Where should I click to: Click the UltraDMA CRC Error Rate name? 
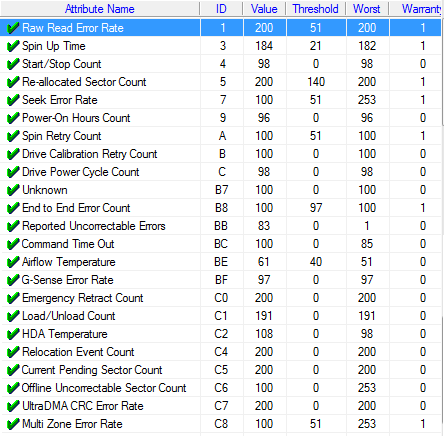(x=83, y=406)
